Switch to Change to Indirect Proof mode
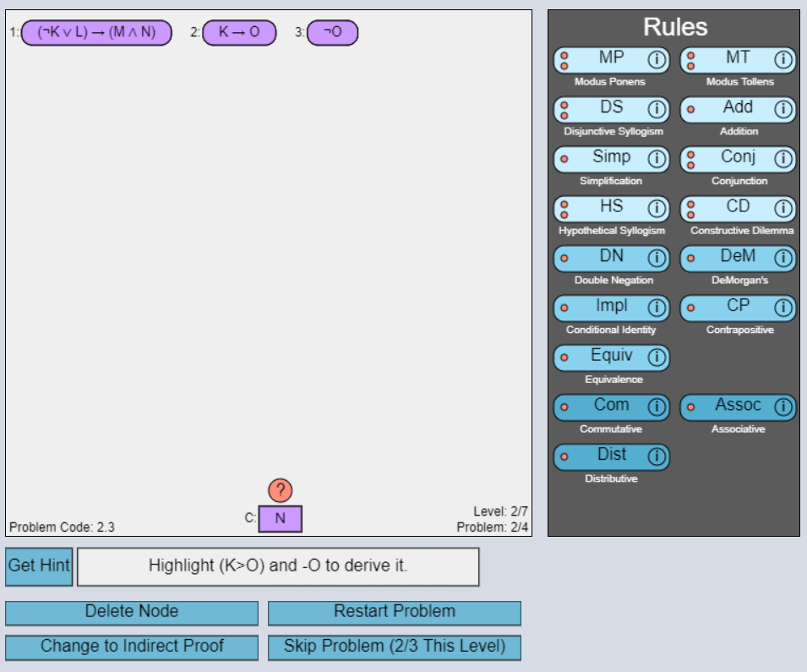 click(132, 647)
